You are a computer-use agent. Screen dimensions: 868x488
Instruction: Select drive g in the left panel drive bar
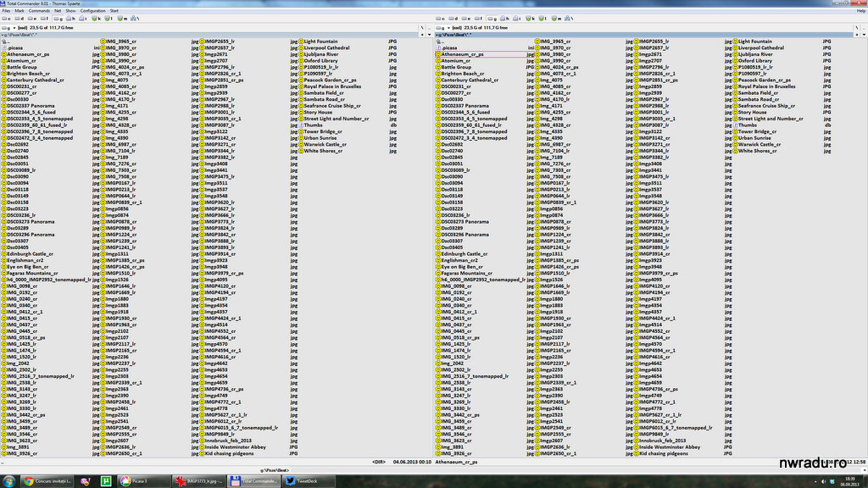pyautogui.click(x=58, y=19)
